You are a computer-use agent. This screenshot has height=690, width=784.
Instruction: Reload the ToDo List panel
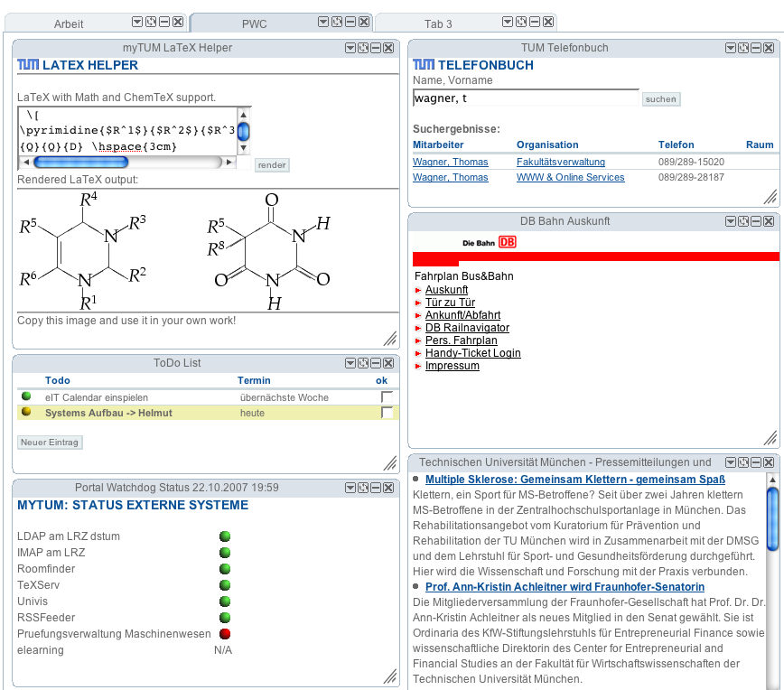coord(363,363)
